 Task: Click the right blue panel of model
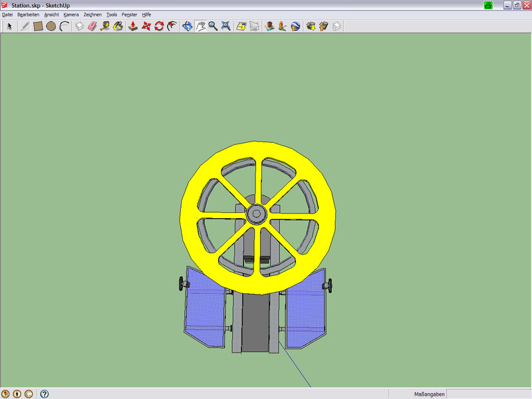[x=306, y=310]
